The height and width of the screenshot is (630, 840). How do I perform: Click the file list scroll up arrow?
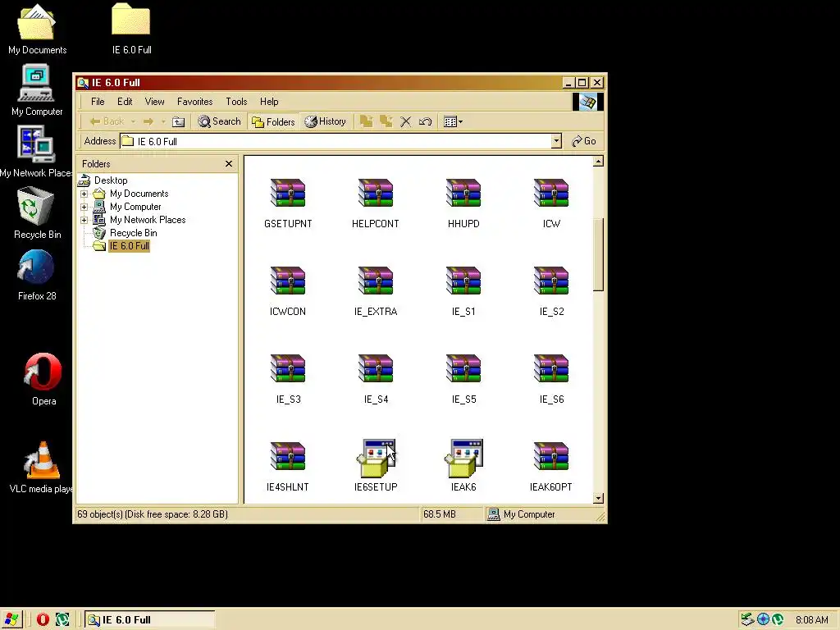(x=598, y=162)
